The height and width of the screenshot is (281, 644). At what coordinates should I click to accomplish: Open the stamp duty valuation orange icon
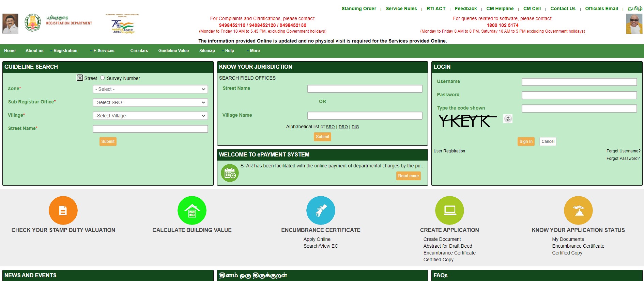tap(63, 211)
